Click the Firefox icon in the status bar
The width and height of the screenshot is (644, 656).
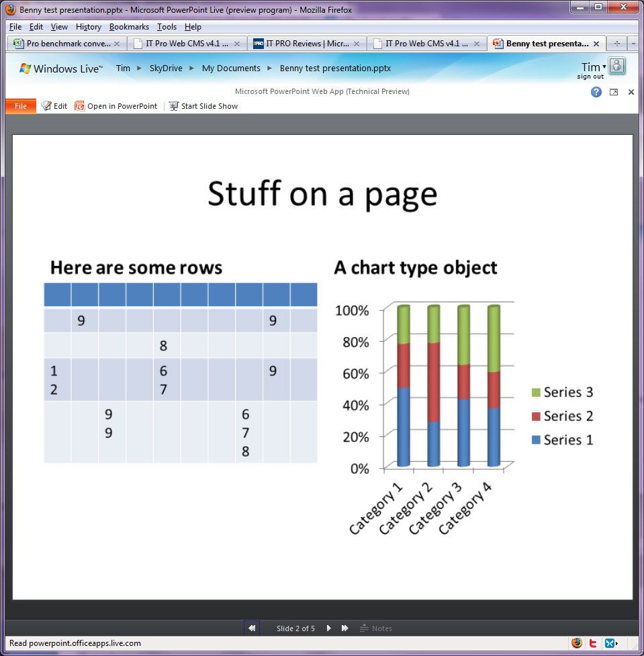click(577, 643)
